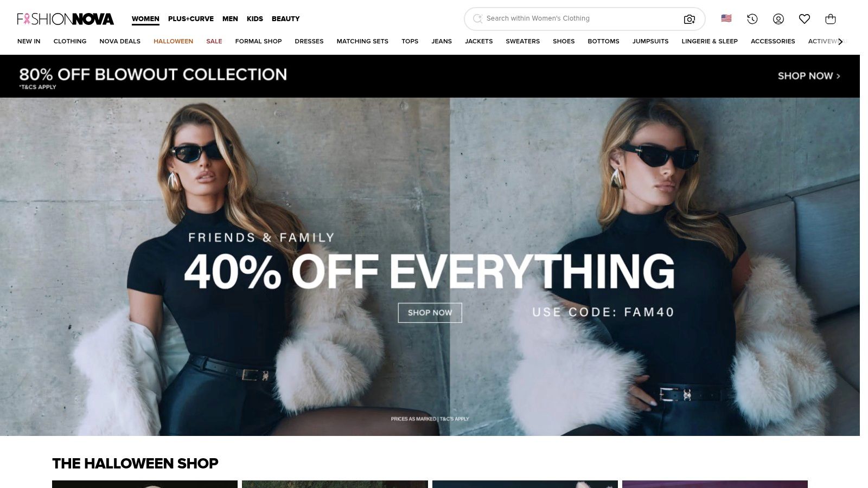
Task: Click Shop Now on blowout banner
Action: 809,76
